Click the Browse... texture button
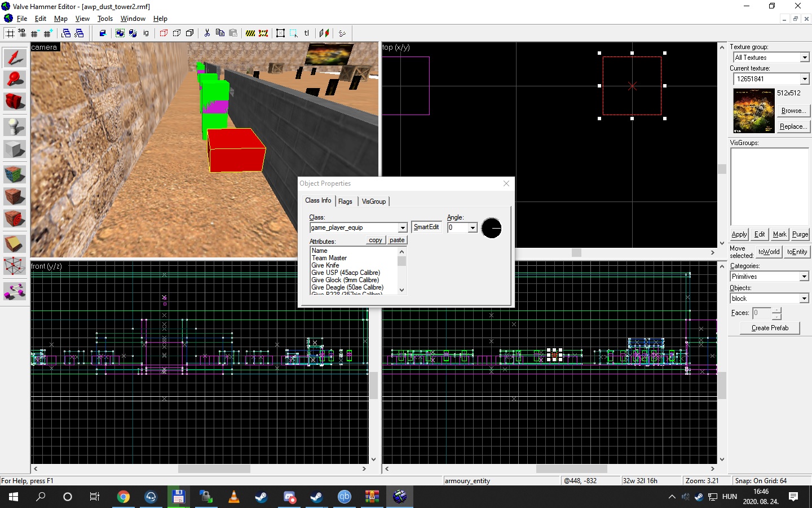812x508 pixels. coord(793,111)
